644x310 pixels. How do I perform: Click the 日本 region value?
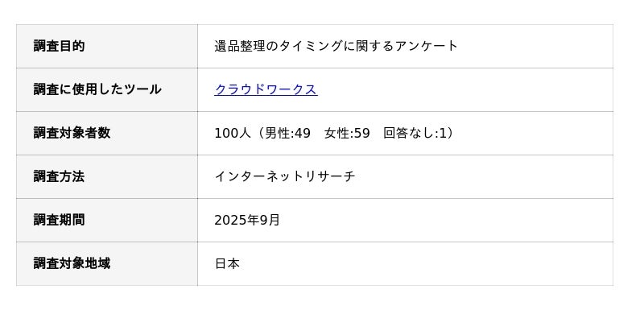[x=227, y=263]
